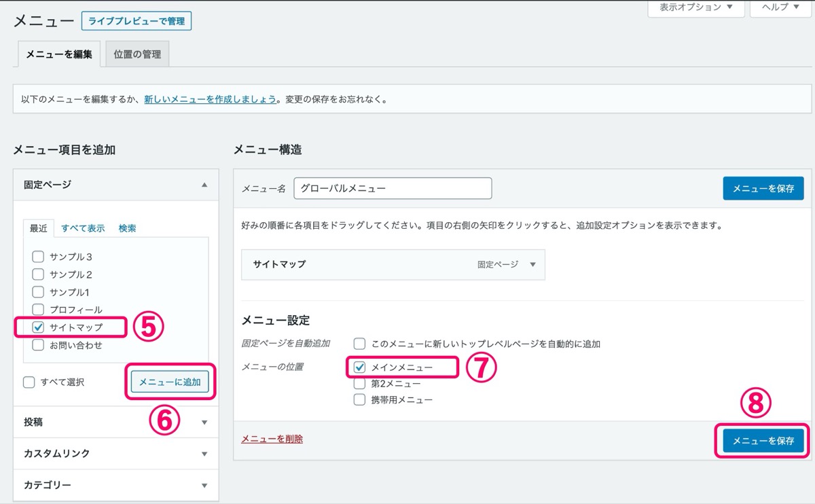Open the 表示オプション dropdown
Image resolution: width=815 pixels, height=504 pixels.
click(x=696, y=7)
